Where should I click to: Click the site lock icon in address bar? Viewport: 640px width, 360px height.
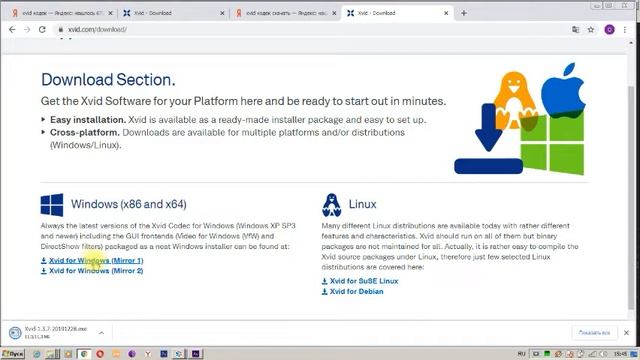click(x=61, y=29)
